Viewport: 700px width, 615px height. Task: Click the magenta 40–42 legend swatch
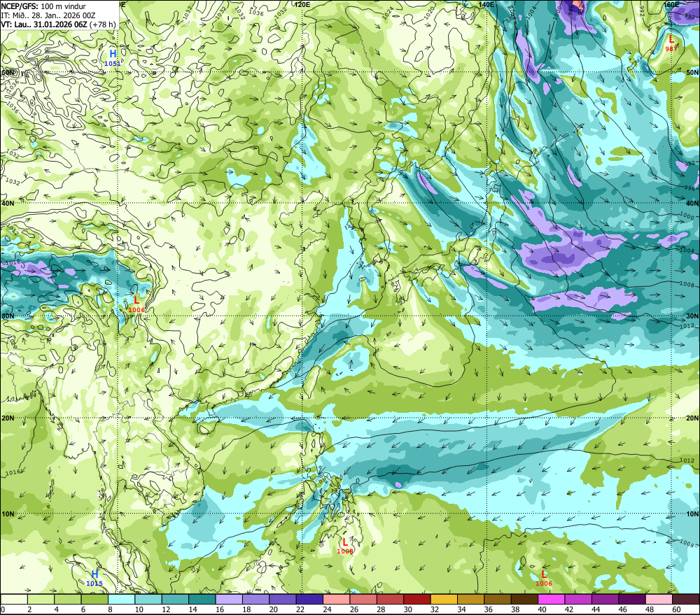tap(552, 600)
